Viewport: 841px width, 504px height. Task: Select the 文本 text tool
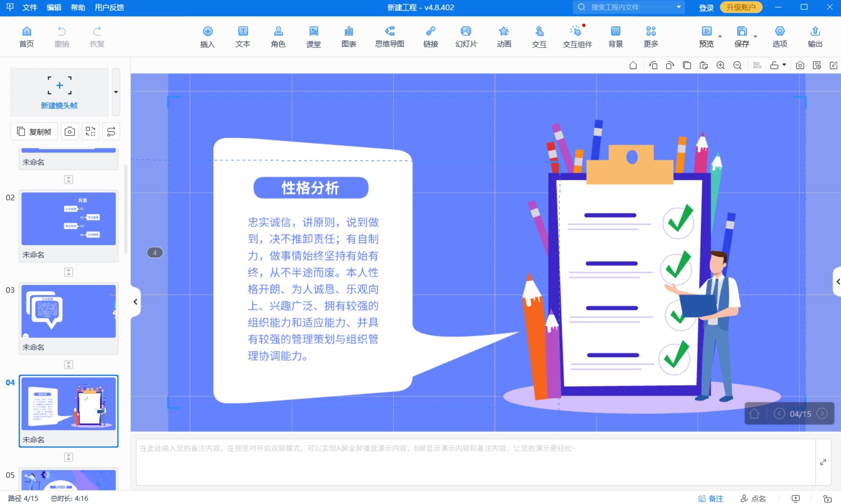[243, 37]
